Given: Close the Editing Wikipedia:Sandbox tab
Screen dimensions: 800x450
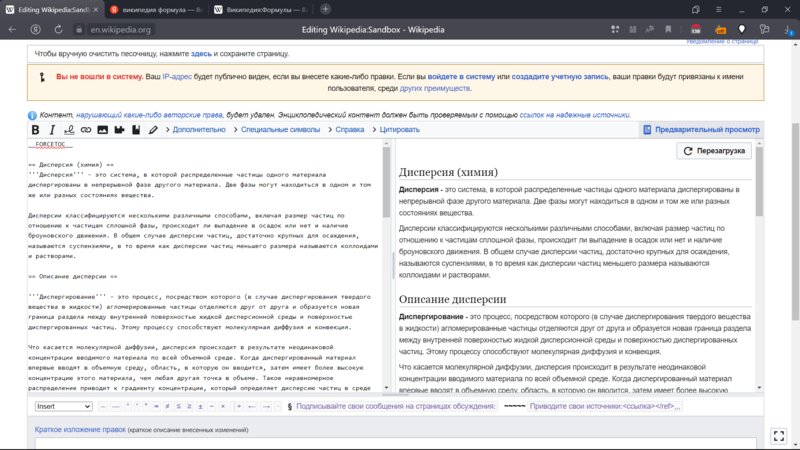Looking at the screenshot, I should coord(95,10).
